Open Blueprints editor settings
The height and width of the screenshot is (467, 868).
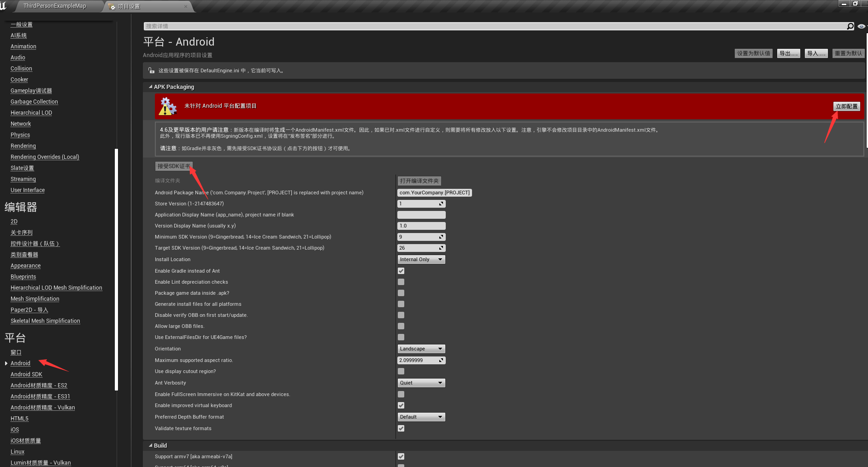click(23, 277)
